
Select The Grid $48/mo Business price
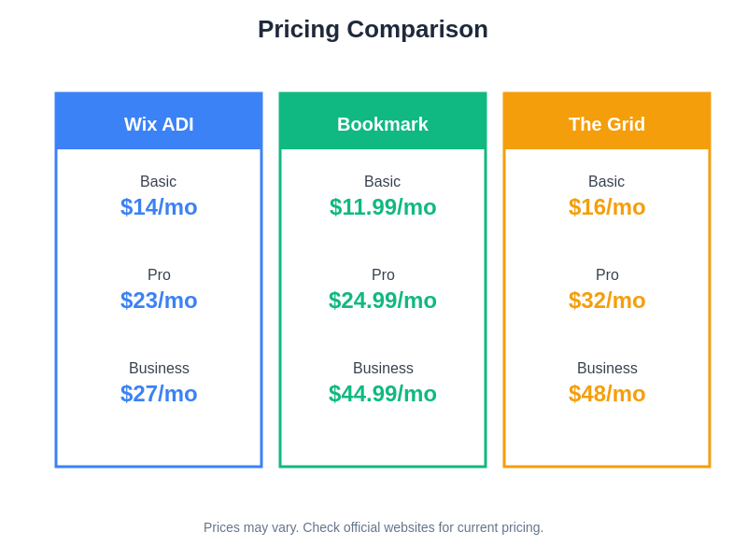(x=607, y=394)
